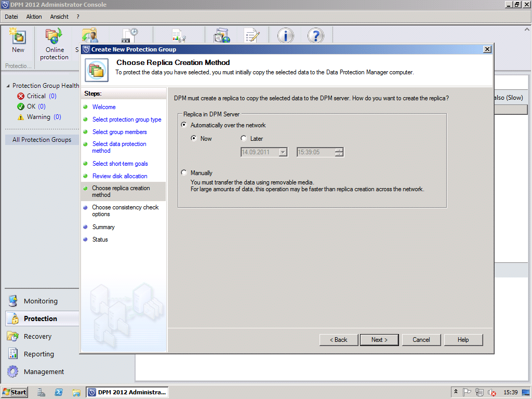
Task: Go to Review disk allocation step
Action: click(x=120, y=176)
